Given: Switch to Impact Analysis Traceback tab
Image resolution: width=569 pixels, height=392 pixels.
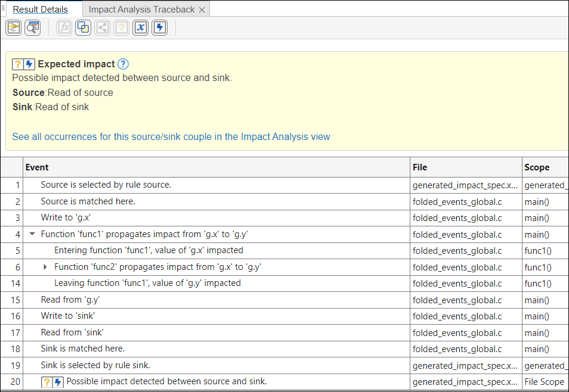Looking at the screenshot, I should click(141, 10).
